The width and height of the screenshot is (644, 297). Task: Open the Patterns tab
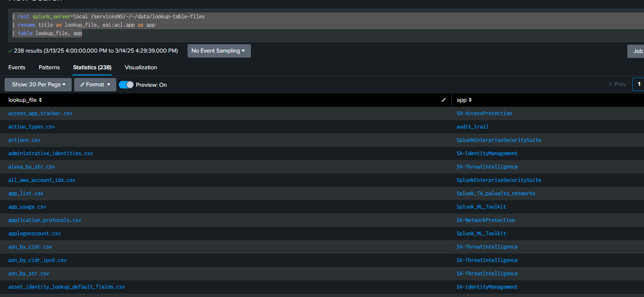click(x=49, y=67)
